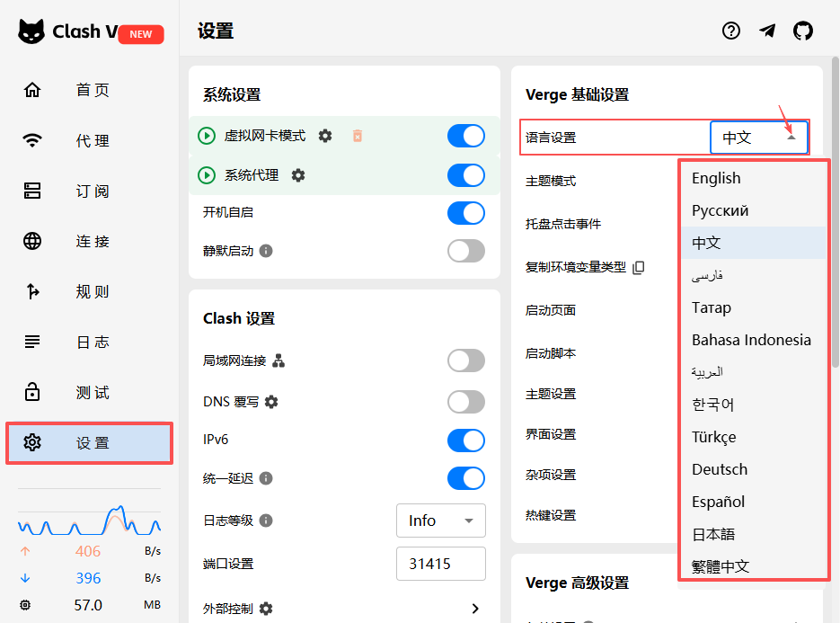Disable the 开机自启 switch
Image resolution: width=840 pixels, height=623 pixels.
click(x=466, y=213)
